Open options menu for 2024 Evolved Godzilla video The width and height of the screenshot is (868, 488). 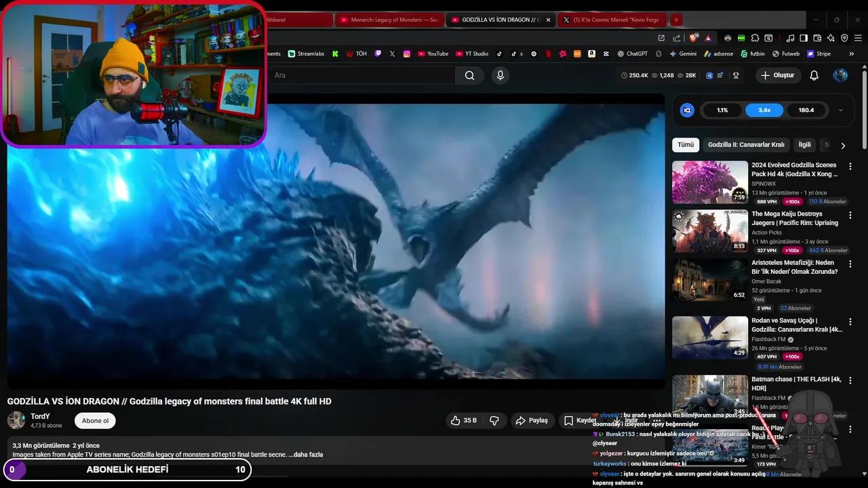(850, 166)
